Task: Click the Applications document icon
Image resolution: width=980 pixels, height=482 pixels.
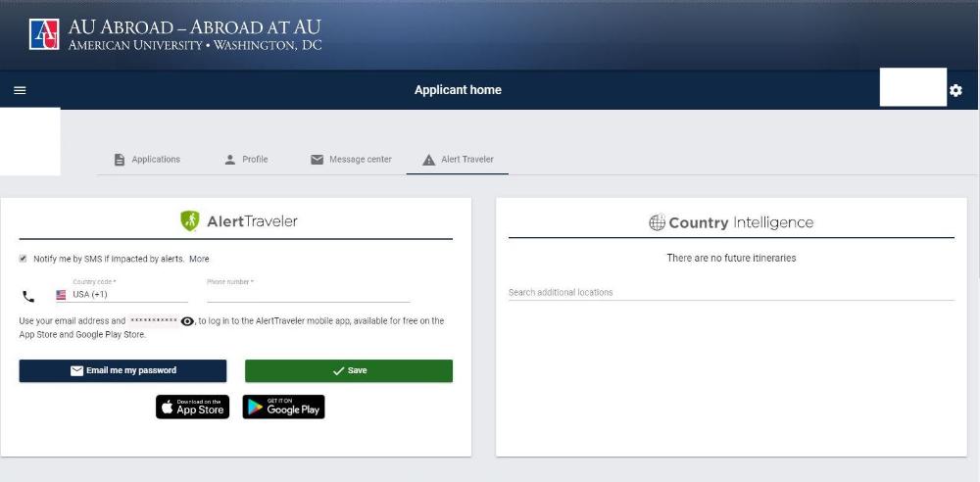Action: click(120, 160)
